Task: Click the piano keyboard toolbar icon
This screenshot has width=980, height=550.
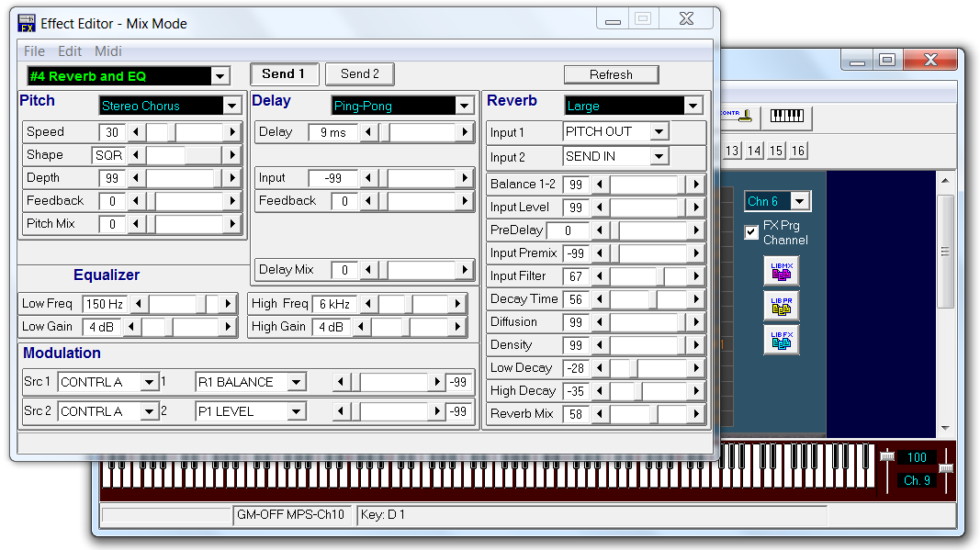Action: click(786, 116)
